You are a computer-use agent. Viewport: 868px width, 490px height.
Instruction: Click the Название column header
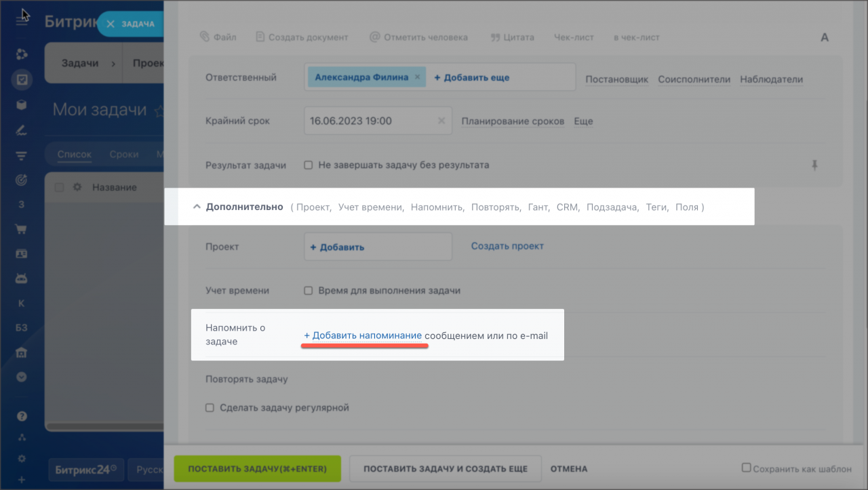pos(115,187)
